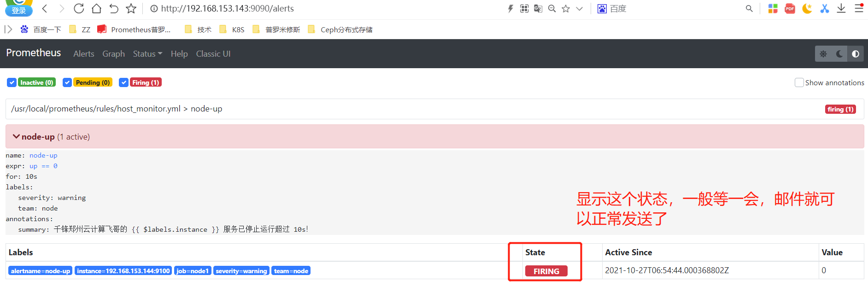Screen dimensions: 868x293
Task: Expand the address bar dropdown chevron
Action: coord(580,8)
